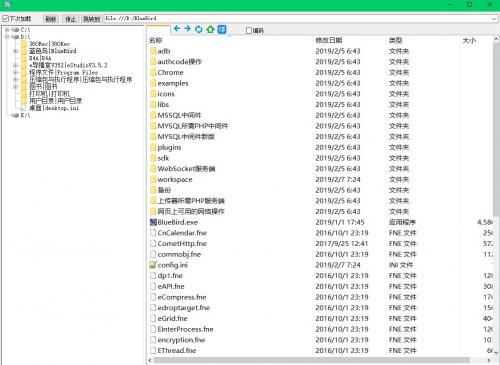Select the BlueBird.exe application icon
This screenshot has width=500, height=365.
153,222
